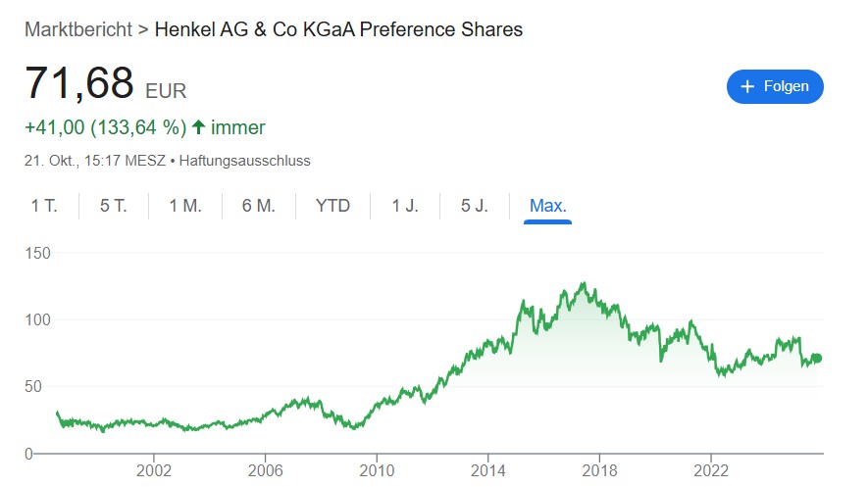This screenshot has width=868, height=487.
Task: Choose the 1 J. time range
Action: tap(405, 206)
